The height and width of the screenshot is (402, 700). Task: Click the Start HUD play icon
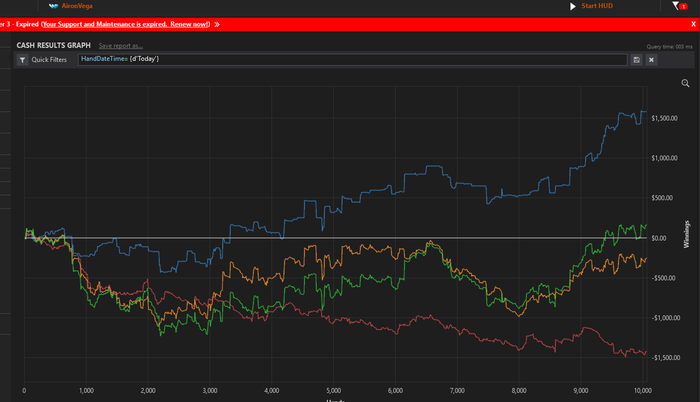pos(573,6)
